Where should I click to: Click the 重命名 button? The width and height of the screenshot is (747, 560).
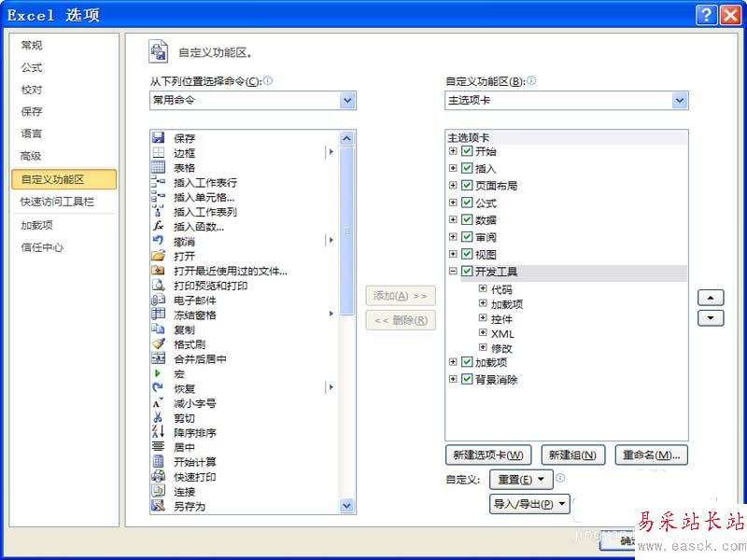pyautogui.click(x=651, y=455)
